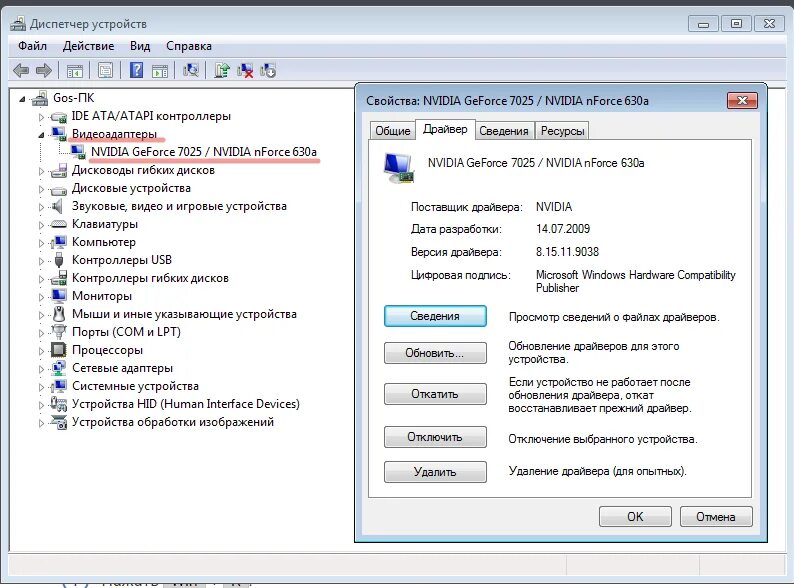The height and width of the screenshot is (588, 794).
Task: Click the Disable device toolbar icon
Action: [x=268, y=70]
